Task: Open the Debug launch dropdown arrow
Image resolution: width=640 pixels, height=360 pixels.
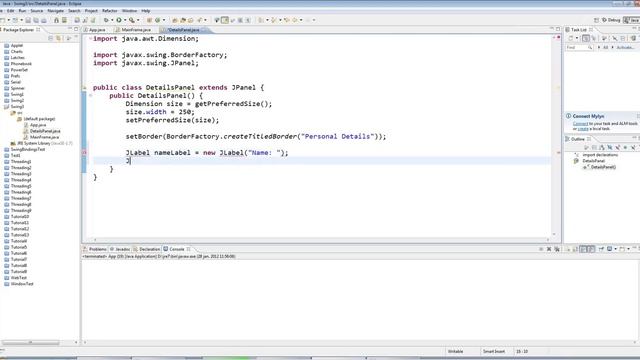Action: coord(112,20)
